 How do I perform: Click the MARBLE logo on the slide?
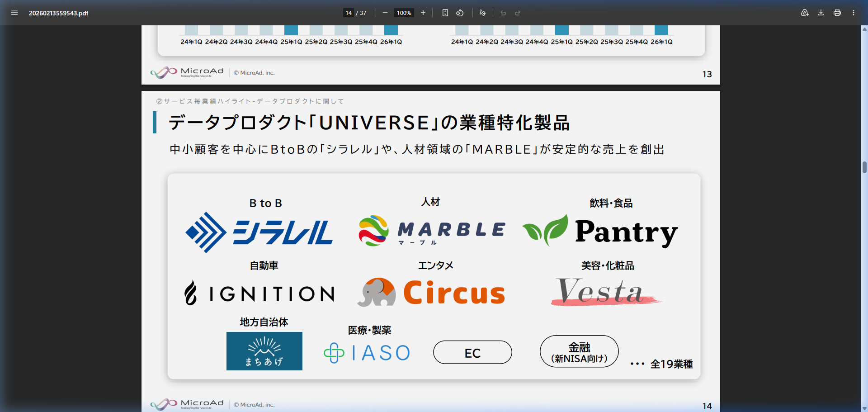432,231
